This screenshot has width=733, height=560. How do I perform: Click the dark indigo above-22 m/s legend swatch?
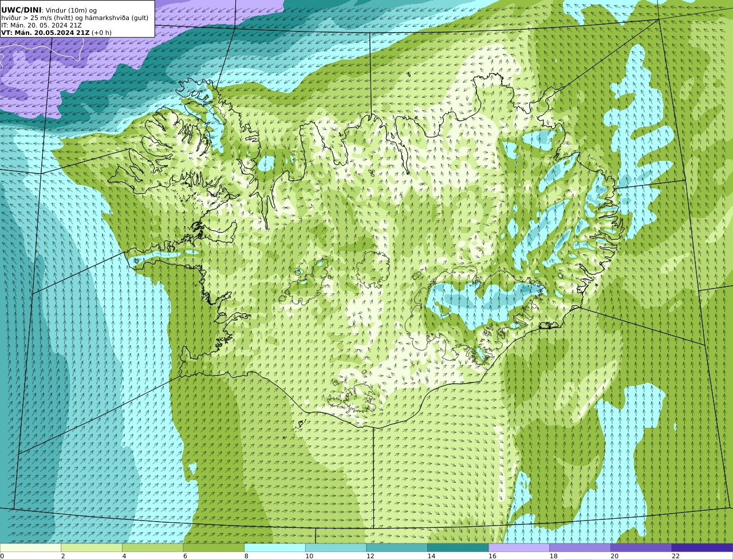[x=702, y=548]
